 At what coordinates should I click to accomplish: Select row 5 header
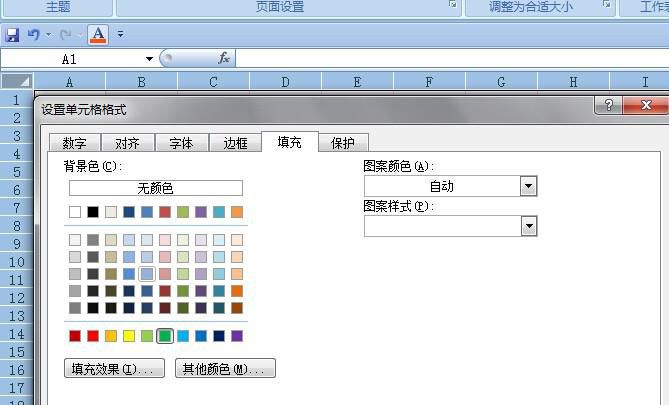click(x=16, y=172)
